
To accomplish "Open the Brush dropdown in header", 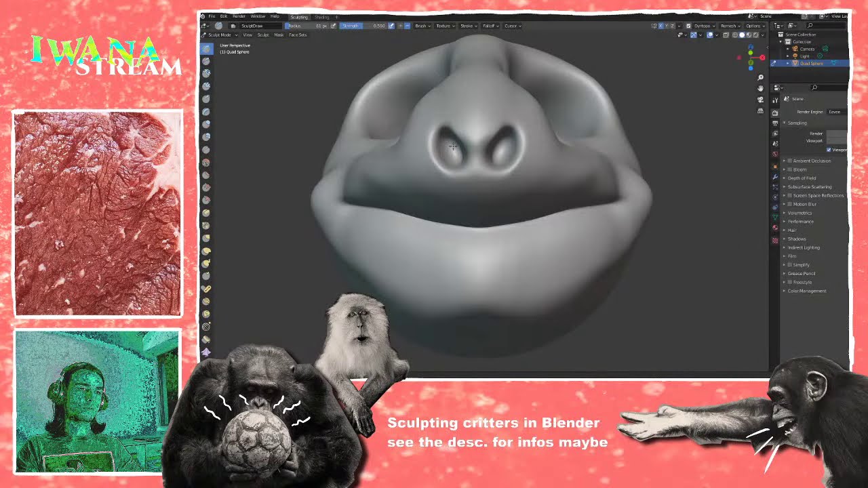I will point(423,26).
